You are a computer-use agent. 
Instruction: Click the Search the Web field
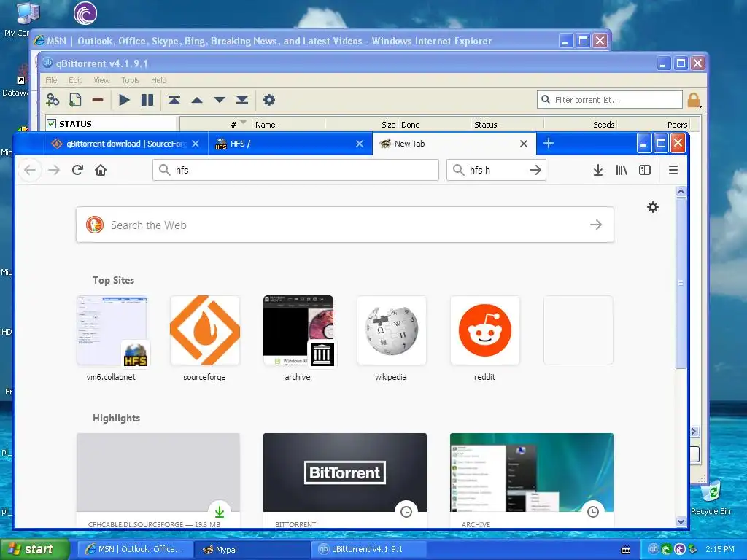click(x=345, y=225)
